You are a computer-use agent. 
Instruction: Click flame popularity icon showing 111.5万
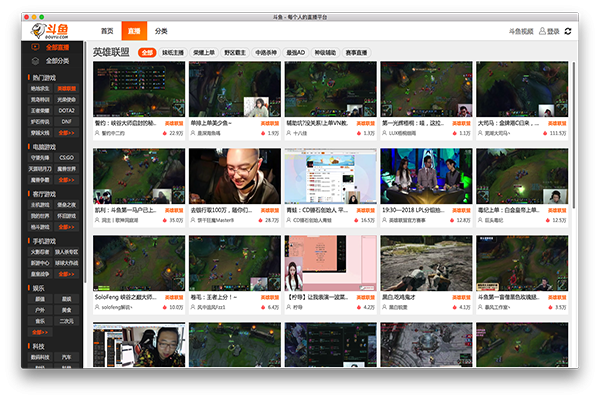coord(545,133)
